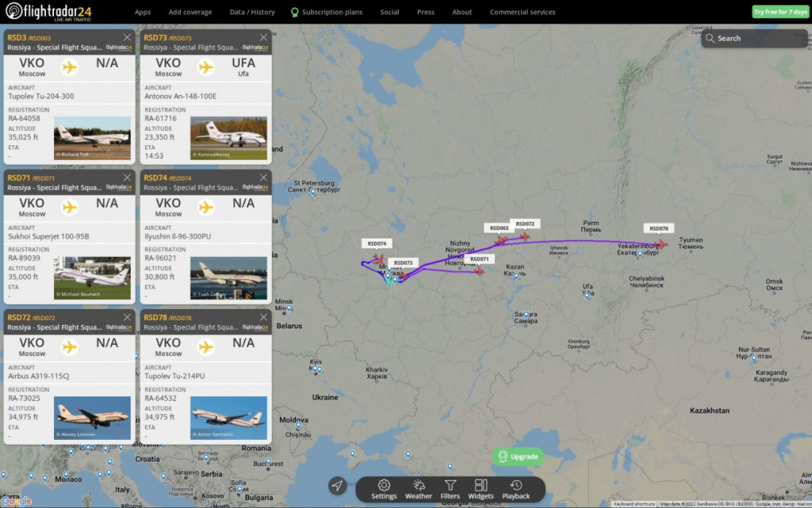Click the Try free for 7 days button
The width and height of the screenshot is (812, 508).
coord(780,12)
